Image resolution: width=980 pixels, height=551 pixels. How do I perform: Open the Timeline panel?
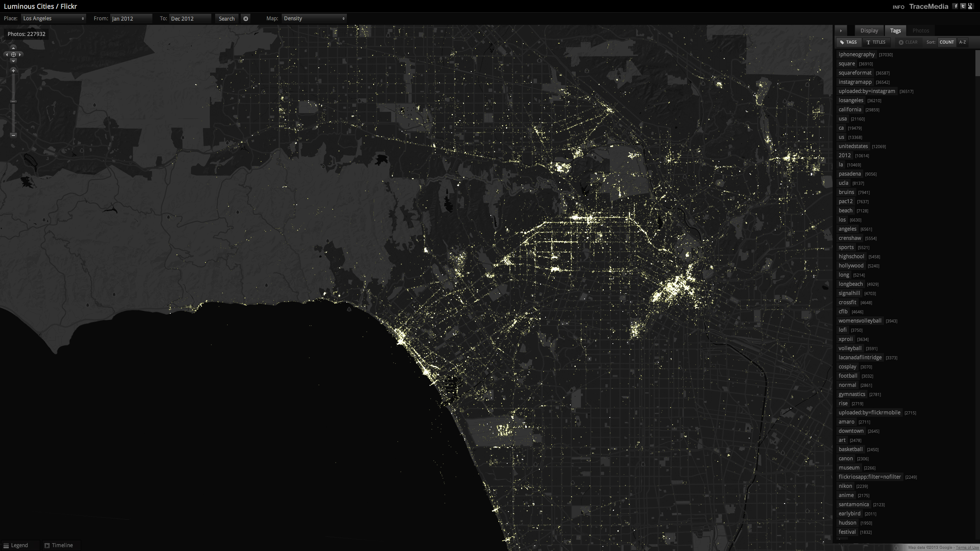coord(59,545)
